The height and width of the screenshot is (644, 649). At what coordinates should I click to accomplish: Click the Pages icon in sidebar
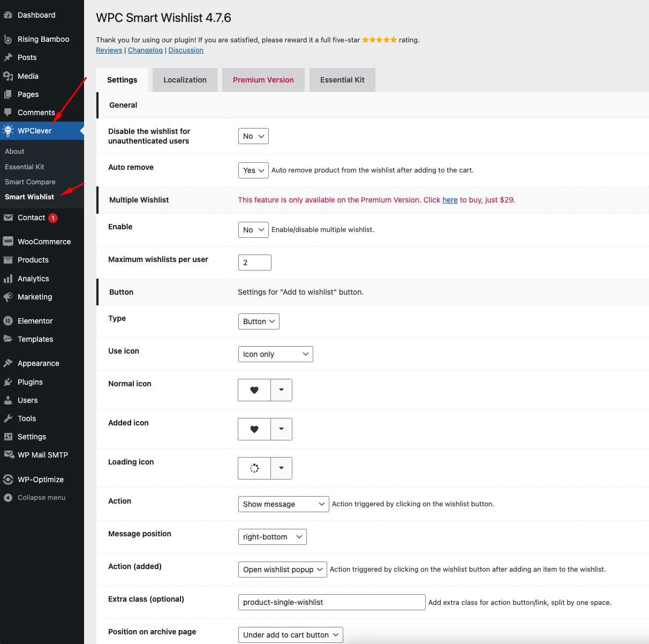click(x=8, y=94)
